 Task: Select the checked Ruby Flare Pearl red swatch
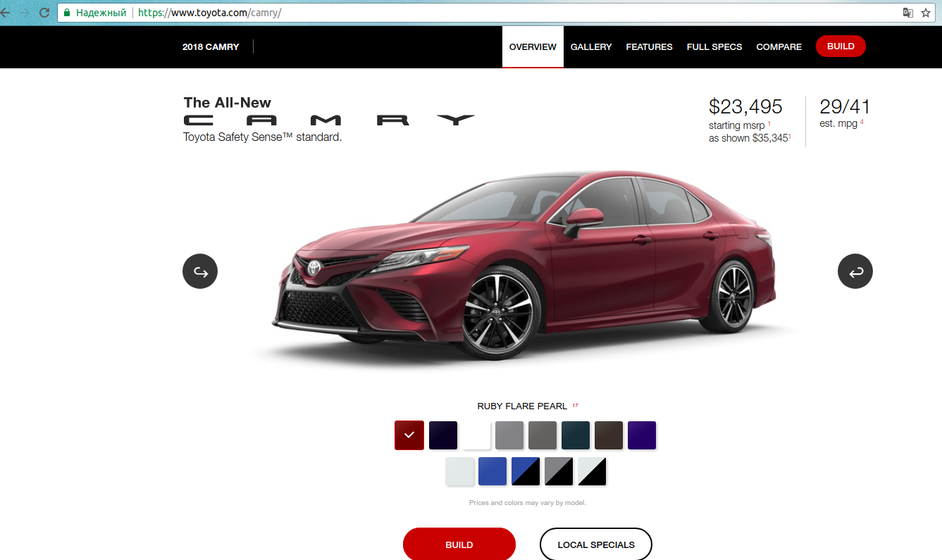[409, 435]
